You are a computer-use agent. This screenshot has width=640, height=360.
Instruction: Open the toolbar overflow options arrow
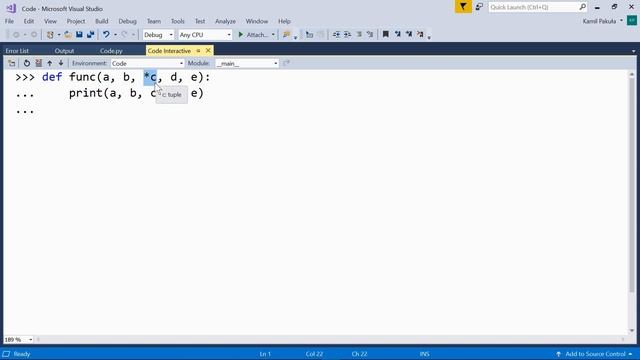429,38
